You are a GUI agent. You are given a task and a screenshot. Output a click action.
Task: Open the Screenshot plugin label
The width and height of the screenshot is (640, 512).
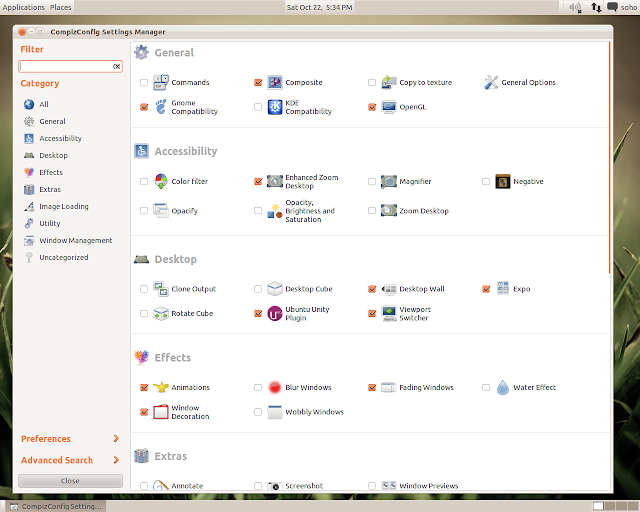coord(304,486)
